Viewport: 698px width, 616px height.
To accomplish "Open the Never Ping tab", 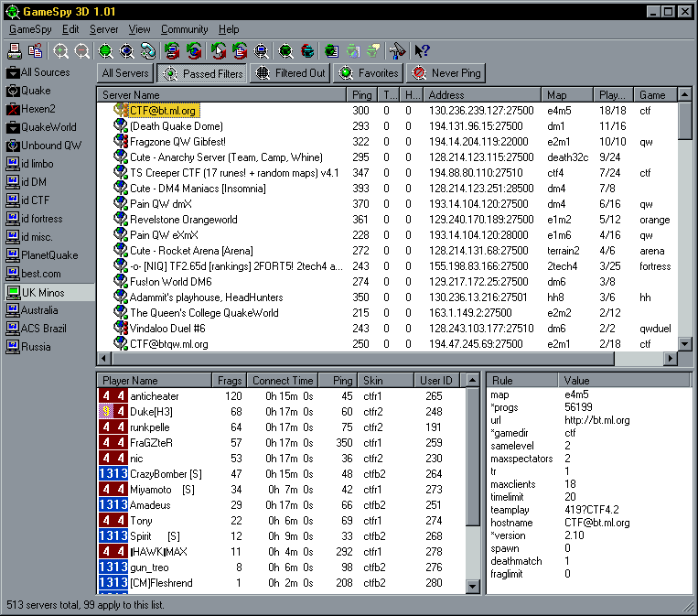I will [x=446, y=73].
